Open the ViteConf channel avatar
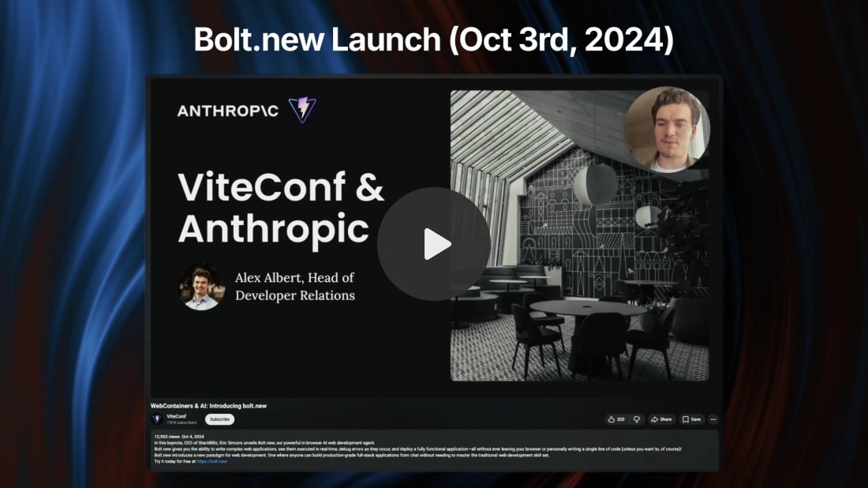The image size is (868, 488). (x=157, y=419)
